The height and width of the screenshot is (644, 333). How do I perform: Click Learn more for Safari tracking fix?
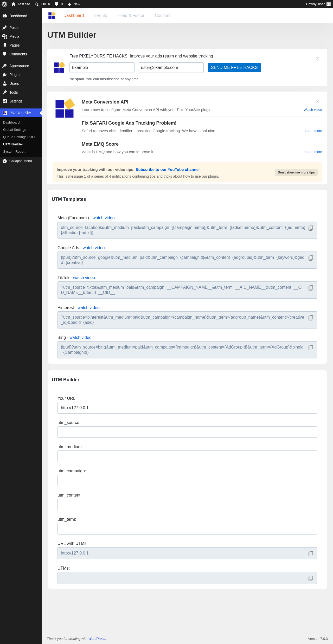(x=313, y=131)
